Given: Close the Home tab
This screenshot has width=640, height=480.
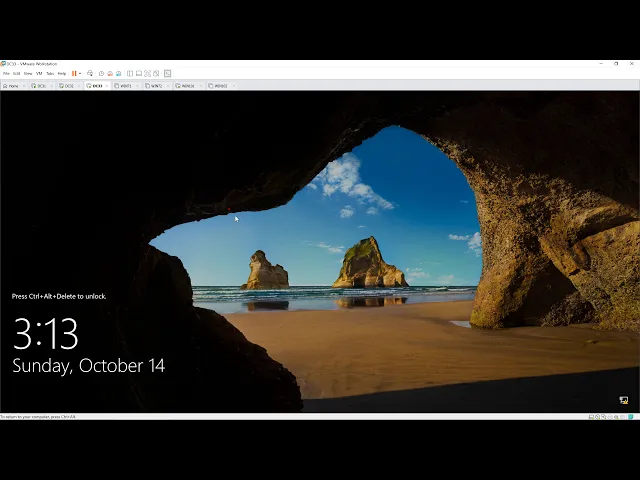Looking at the screenshot, I should [23, 86].
